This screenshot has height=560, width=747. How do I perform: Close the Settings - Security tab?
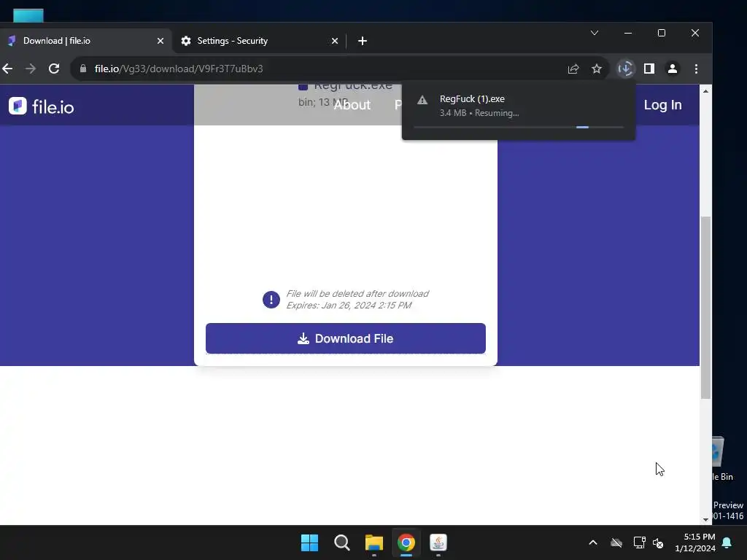335,41
